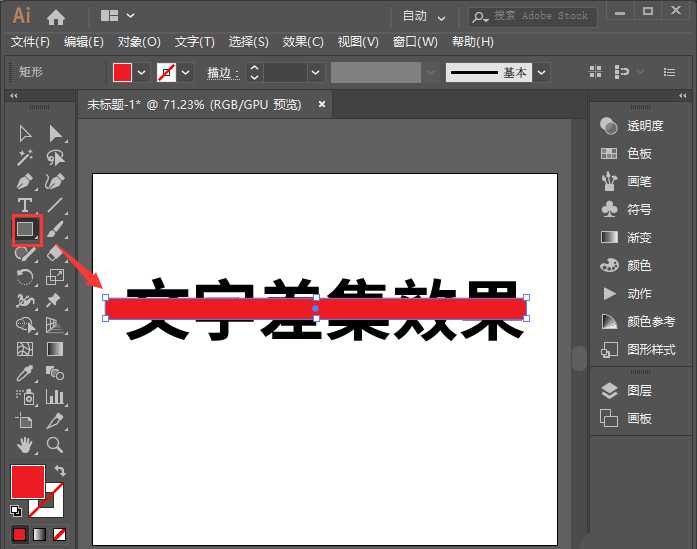The width and height of the screenshot is (697, 549).
Task: Set paint mode to None
Action: pyautogui.click(x=60, y=534)
